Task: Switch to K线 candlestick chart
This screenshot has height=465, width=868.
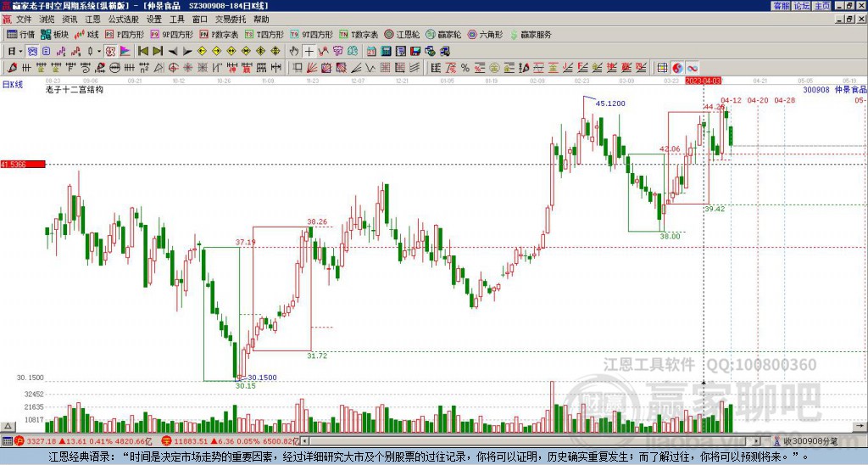Action: point(86,34)
